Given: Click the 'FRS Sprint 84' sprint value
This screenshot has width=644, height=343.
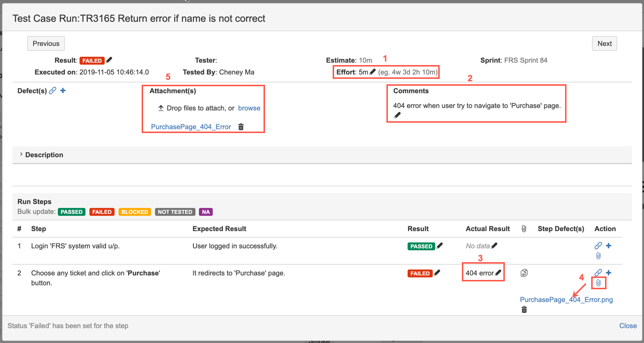Looking at the screenshot, I should [x=526, y=60].
